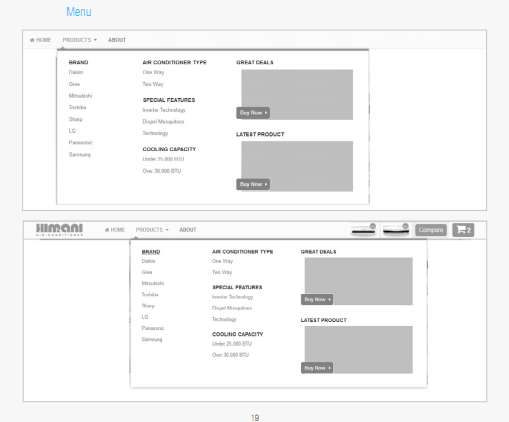Select Samsung brand in bottom menu
The image size is (509, 422).
pos(152,339)
